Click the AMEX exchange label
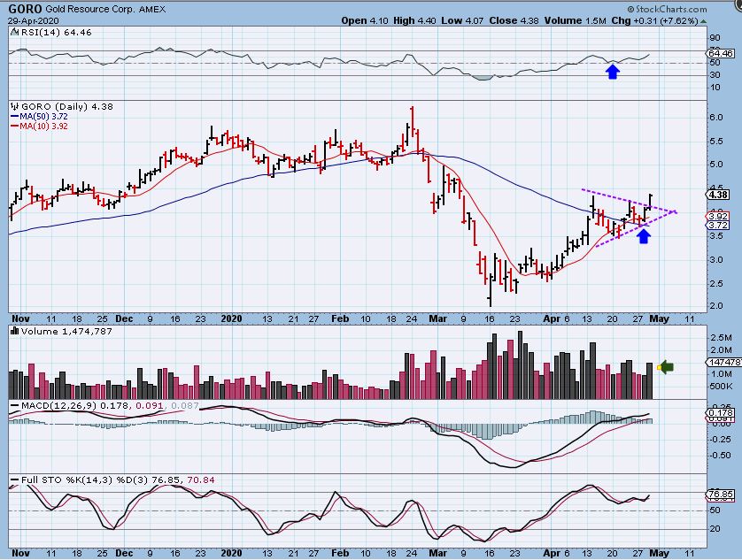Viewport: 742px width, 560px height. (152, 10)
